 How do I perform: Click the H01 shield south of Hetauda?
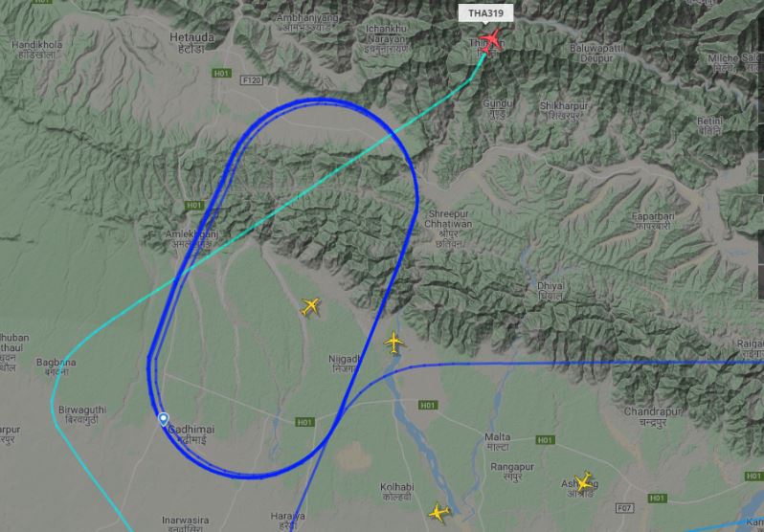pyautogui.click(x=221, y=73)
